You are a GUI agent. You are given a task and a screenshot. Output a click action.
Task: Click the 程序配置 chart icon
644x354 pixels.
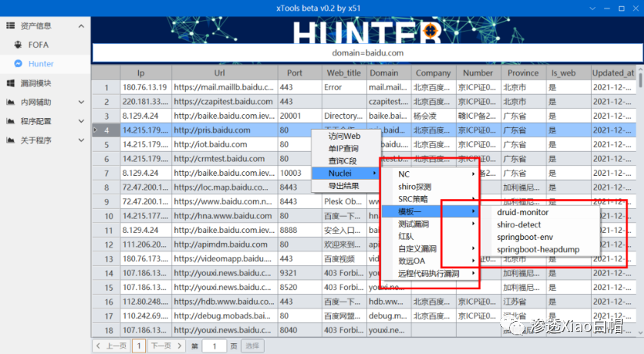pos(11,121)
